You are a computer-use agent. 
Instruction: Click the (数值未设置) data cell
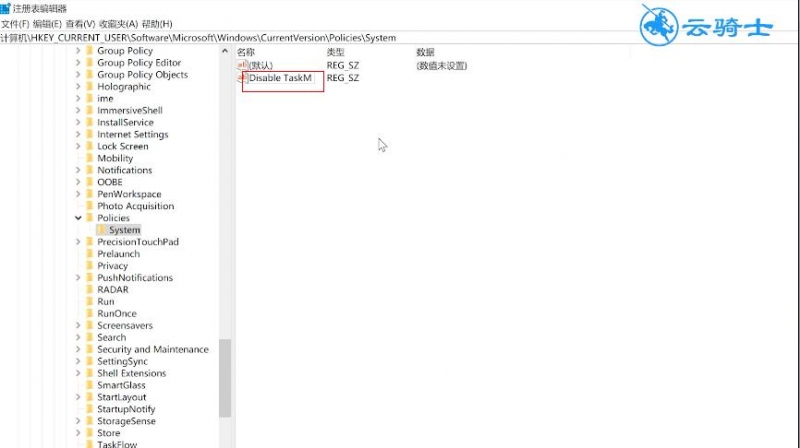tap(441, 65)
